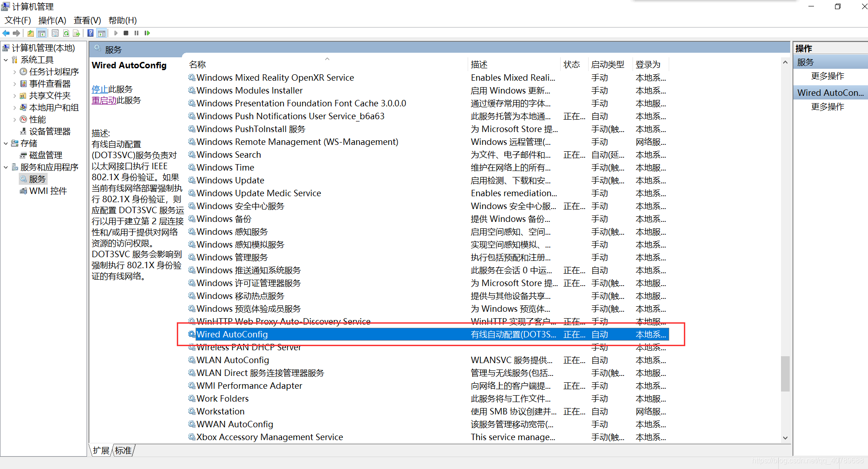
Task: Open 磁盘管理 in the tree
Action: 46,155
